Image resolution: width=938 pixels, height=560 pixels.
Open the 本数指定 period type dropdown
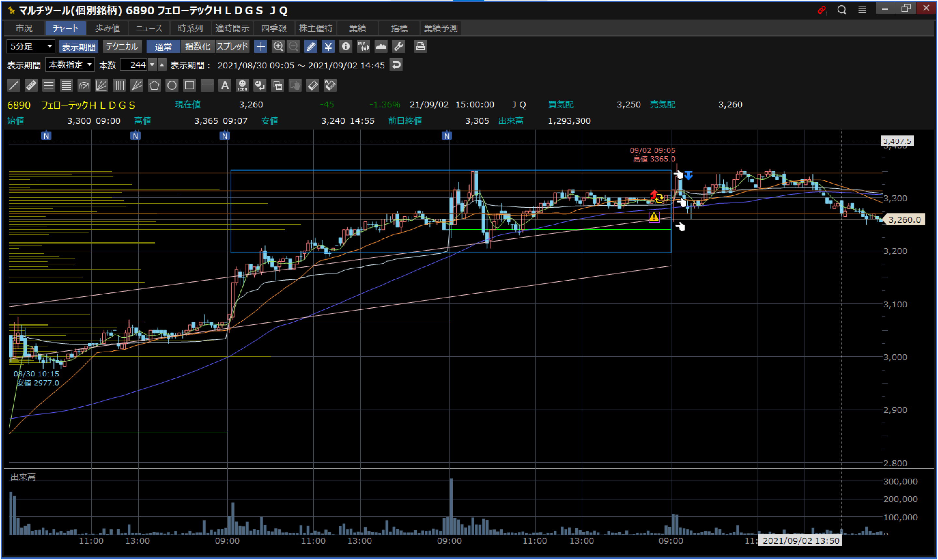click(x=70, y=65)
